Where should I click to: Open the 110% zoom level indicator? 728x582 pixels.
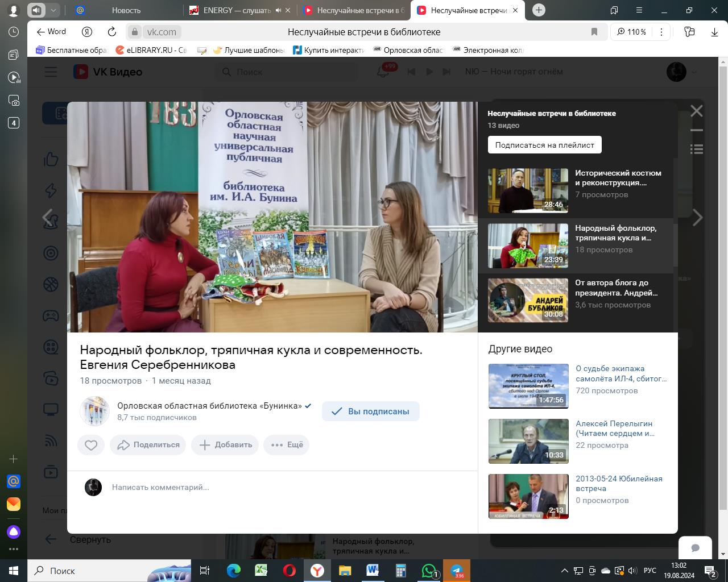pos(631,32)
